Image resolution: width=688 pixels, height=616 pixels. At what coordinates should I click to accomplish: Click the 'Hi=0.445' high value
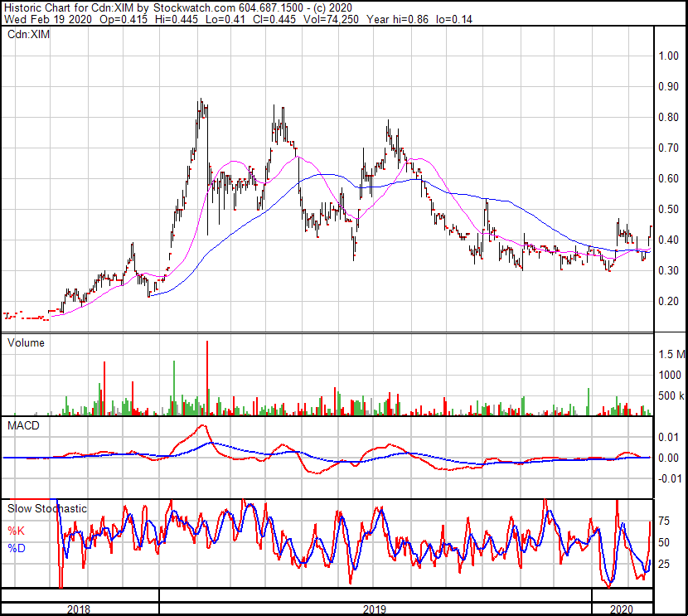coord(177,19)
